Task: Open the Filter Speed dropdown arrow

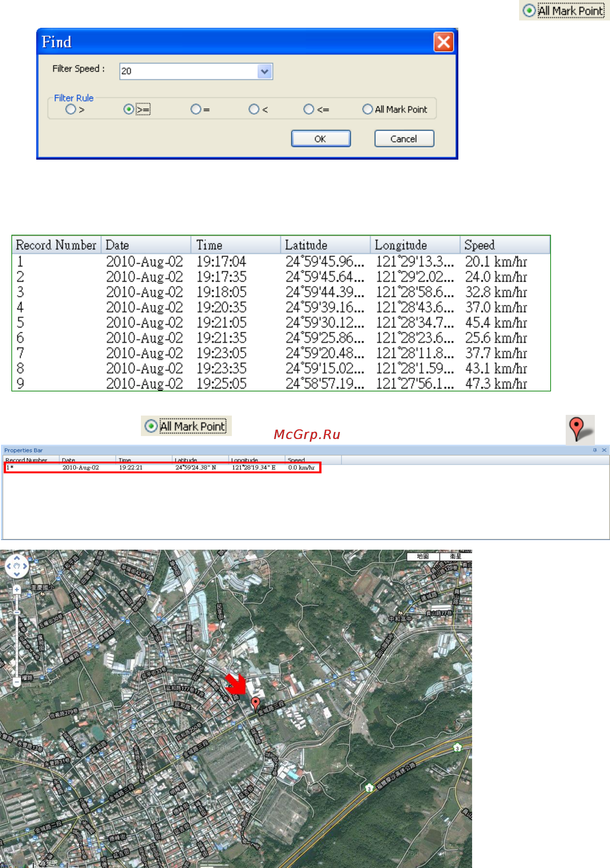Action: click(x=264, y=71)
